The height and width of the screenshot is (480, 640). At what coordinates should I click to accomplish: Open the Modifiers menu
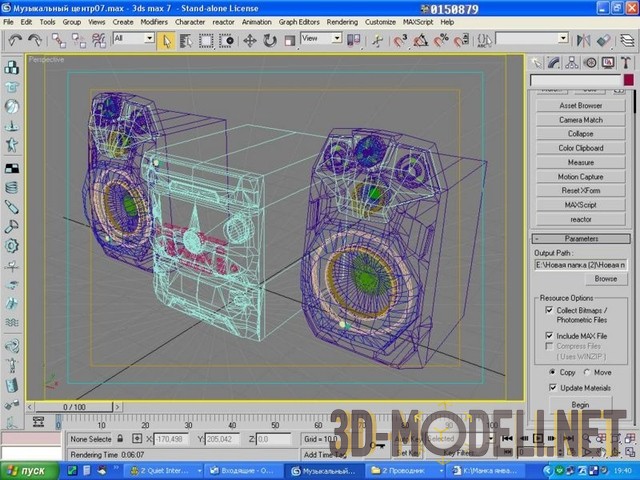coord(154,21)
